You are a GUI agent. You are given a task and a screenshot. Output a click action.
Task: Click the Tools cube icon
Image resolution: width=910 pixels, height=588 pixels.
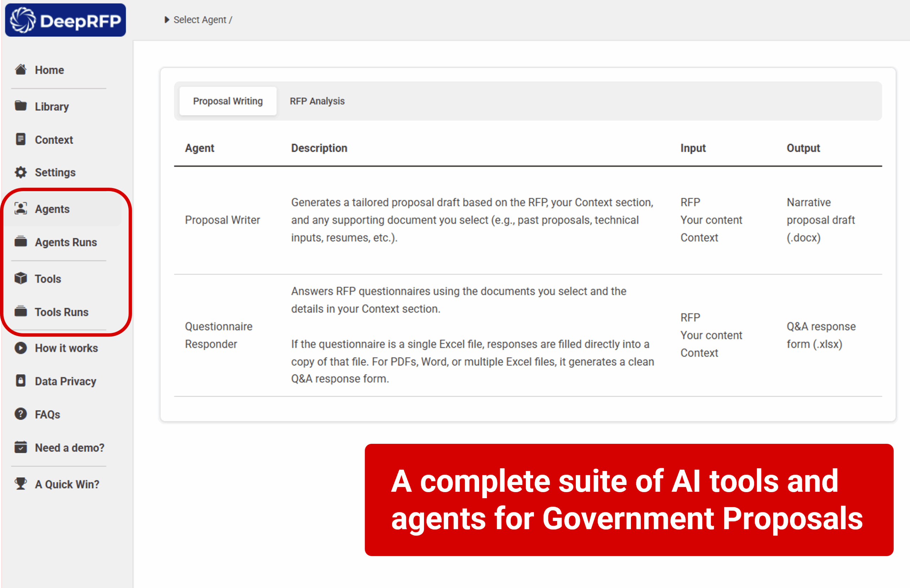(x=21, y=278)
